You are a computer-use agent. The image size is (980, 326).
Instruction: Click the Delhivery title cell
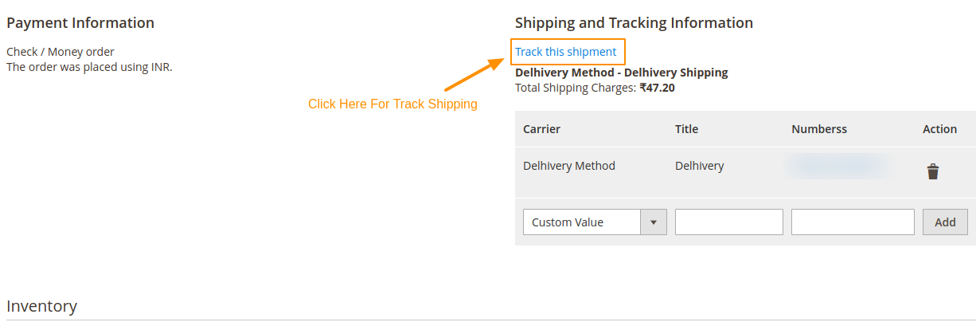699,166
